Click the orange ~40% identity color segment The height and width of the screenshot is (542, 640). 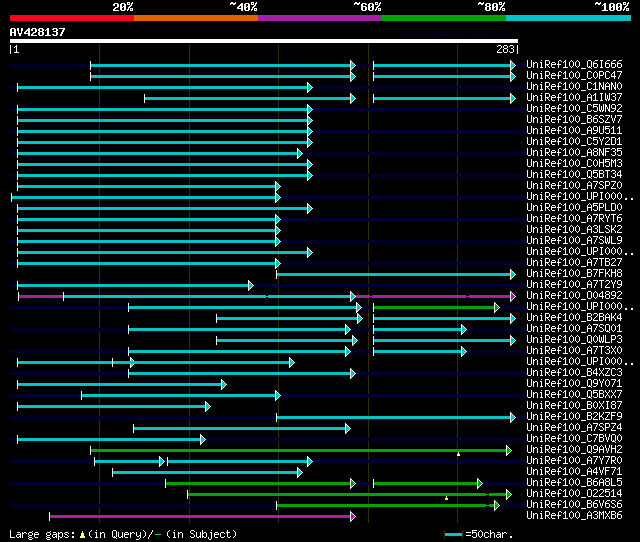[196, 18]
